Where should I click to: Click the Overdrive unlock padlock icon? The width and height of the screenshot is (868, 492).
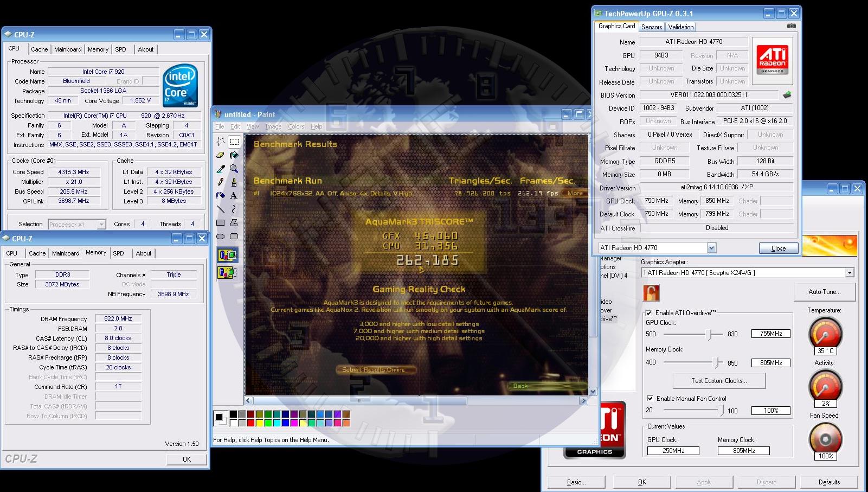(x=651, y=293)
